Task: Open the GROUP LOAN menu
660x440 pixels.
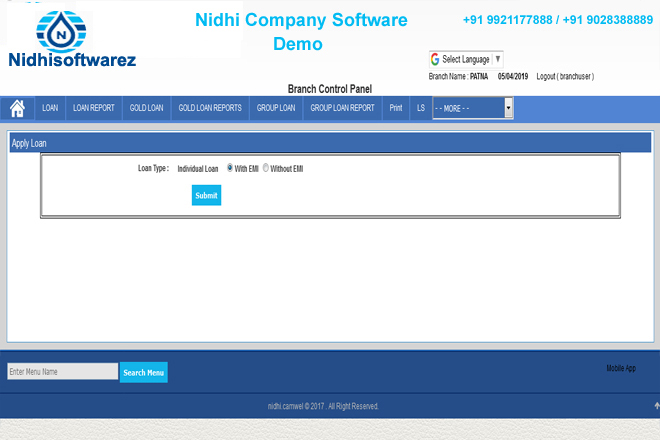Action: click(276, 108)
